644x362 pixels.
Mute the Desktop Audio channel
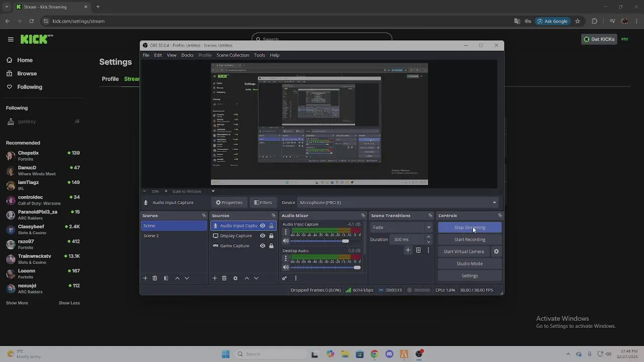pos(286,267)
